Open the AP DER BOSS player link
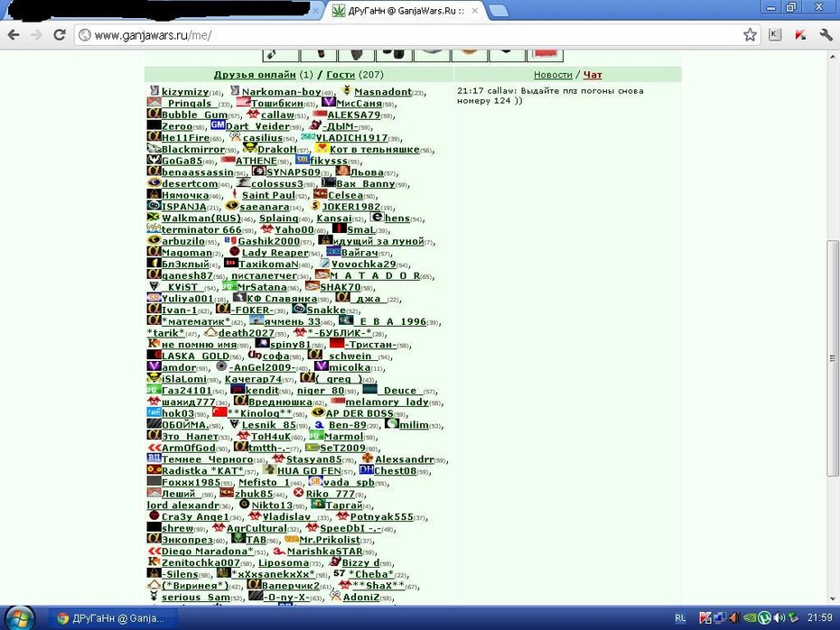The image size is (840, 630). pyautogui.click(x=359, y=413)
